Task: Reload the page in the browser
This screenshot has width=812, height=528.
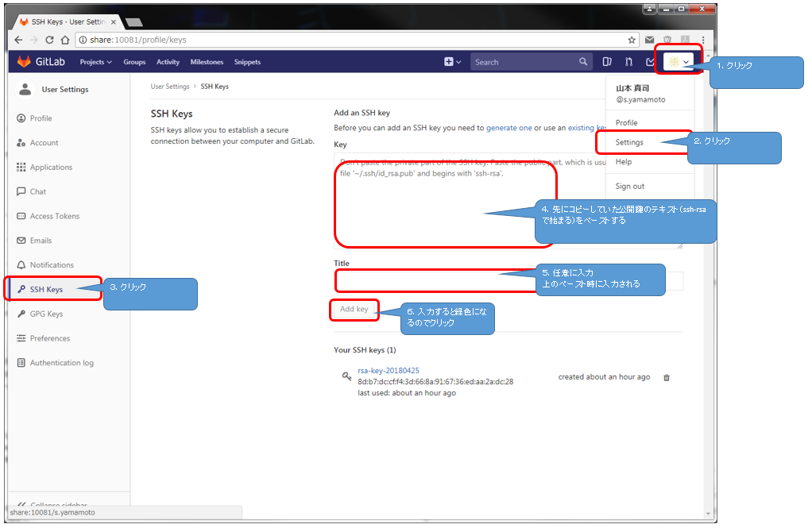Action: pos(49,40)
